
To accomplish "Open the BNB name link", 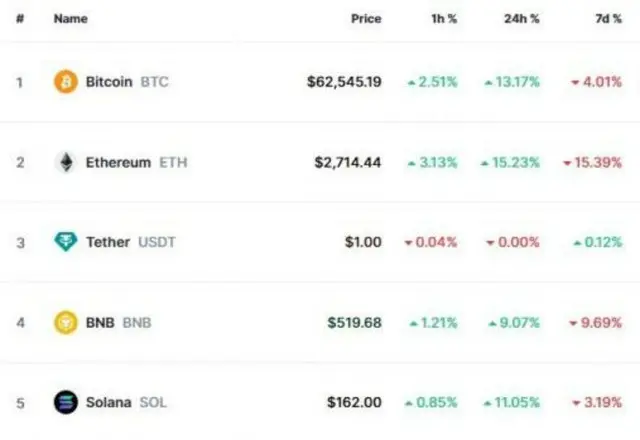I will tap(118, 323).
